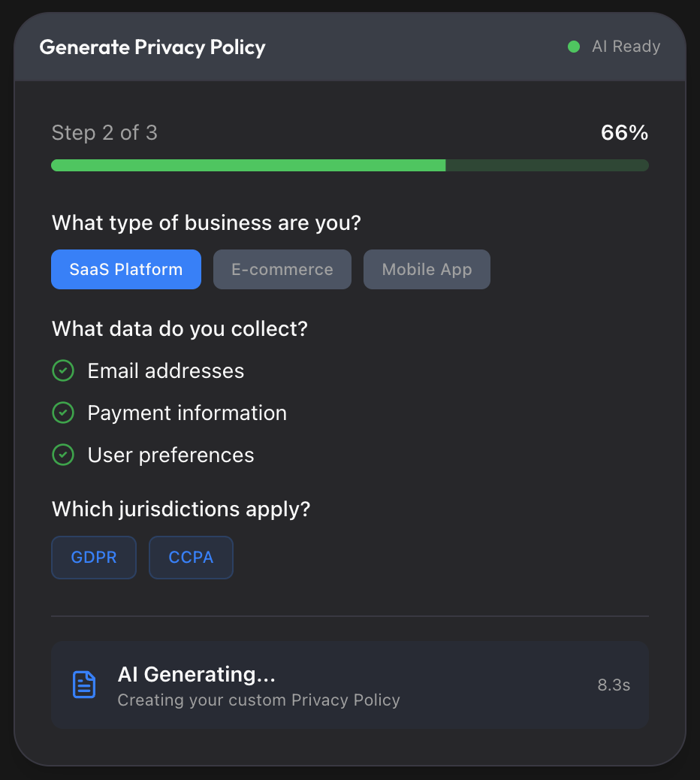The height and width of the screenshot is (780, 700).
Task: Click the green AI Ready status dot
Action: 574,47
